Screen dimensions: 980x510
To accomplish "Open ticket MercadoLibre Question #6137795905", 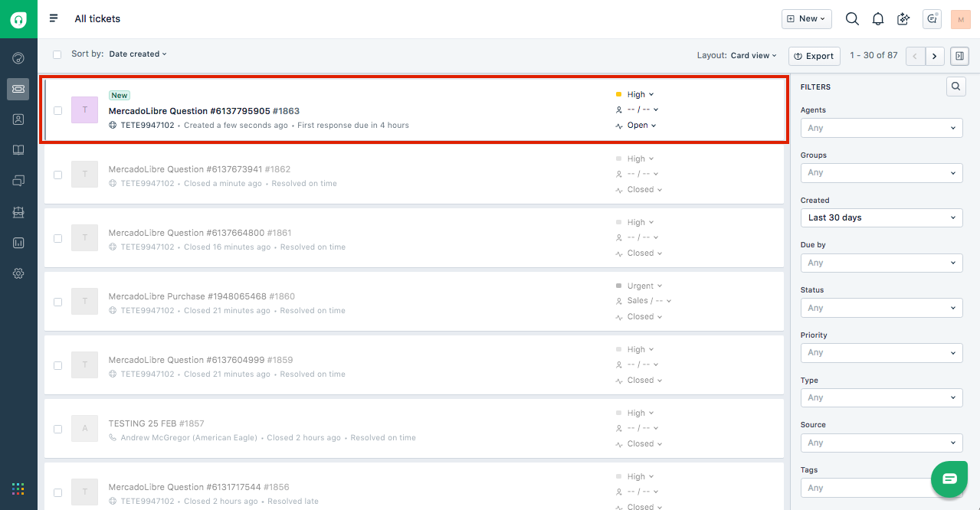I will pyautogui.click(x=204, y=111).
